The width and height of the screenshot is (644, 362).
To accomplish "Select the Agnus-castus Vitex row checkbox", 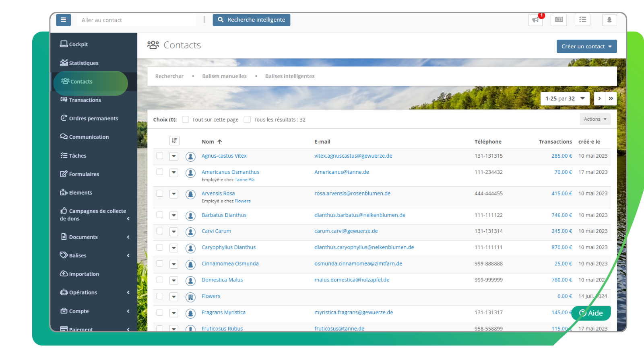I will tap(160, 156).
